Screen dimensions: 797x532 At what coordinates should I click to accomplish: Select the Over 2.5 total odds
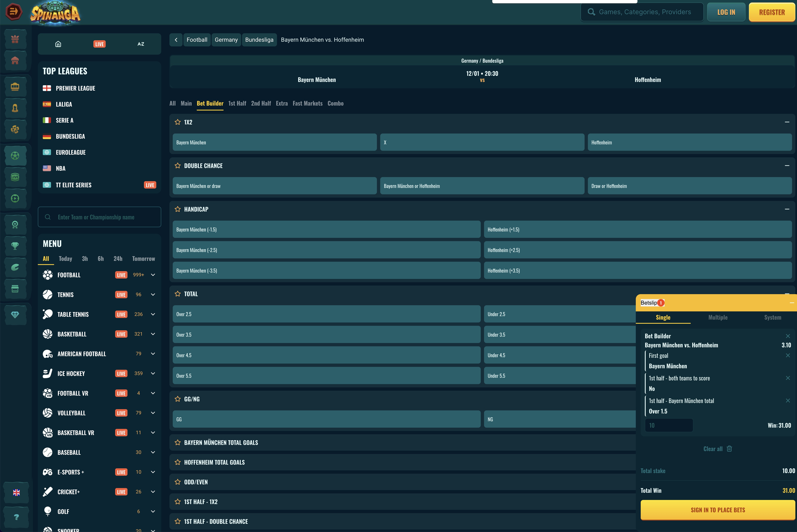[x=326, y=314]
